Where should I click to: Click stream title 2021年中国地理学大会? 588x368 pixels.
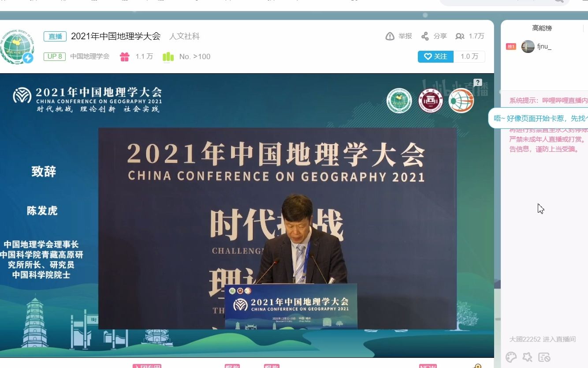115,36
